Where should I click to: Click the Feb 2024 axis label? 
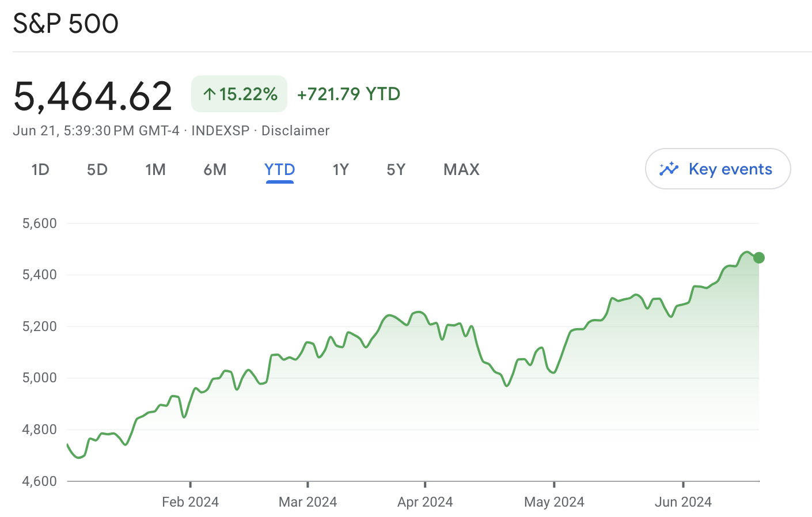coord(190,502)
